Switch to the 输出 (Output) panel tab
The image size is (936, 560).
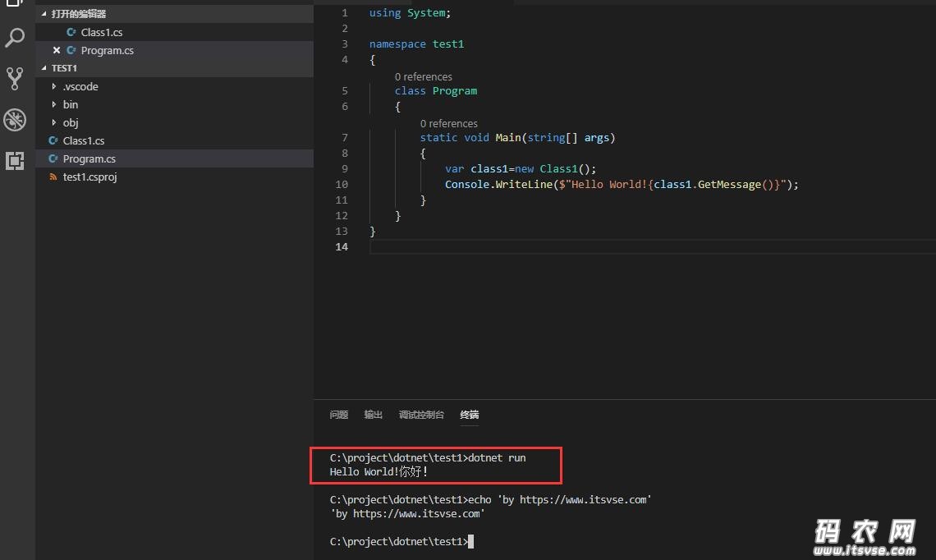[x=373, y=415]
